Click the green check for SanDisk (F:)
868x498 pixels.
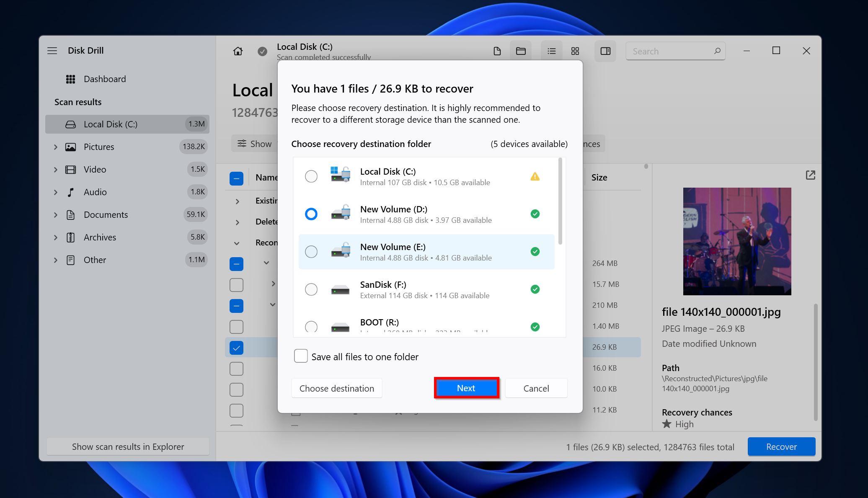tap(535, 289)
